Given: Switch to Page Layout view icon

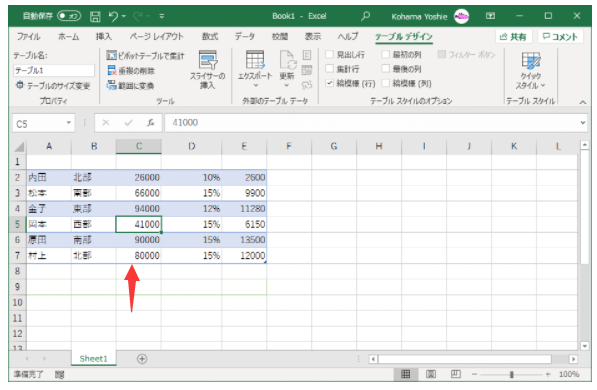Looking at the screenshot, I should click(x=431, y=374).
